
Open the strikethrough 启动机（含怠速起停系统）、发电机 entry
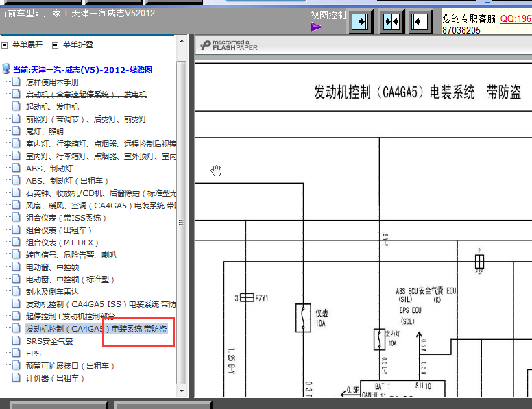click(x=86, y=95)
